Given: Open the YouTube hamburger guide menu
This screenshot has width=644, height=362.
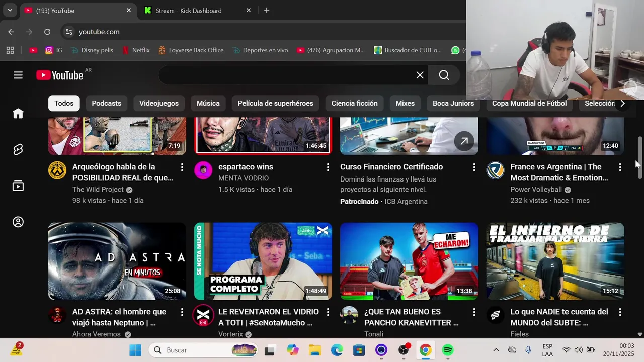Looking at the screenshot, I should [x=18, y=75].
